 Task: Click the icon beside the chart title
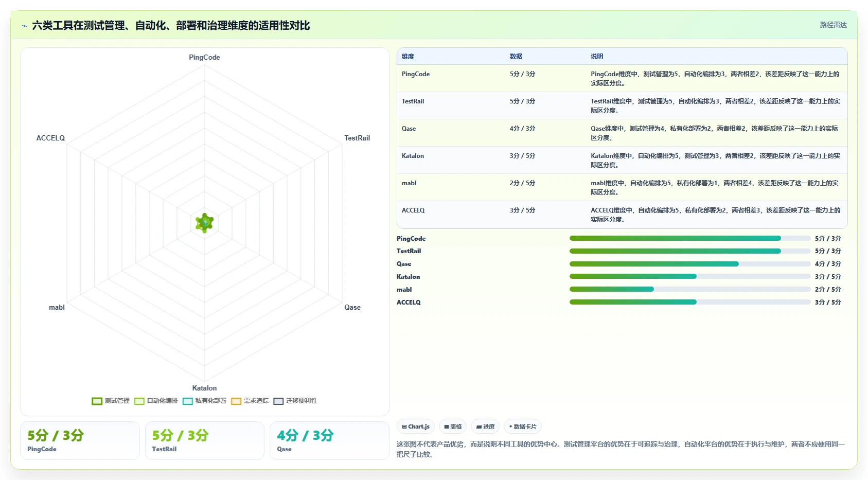click(24, 26)
